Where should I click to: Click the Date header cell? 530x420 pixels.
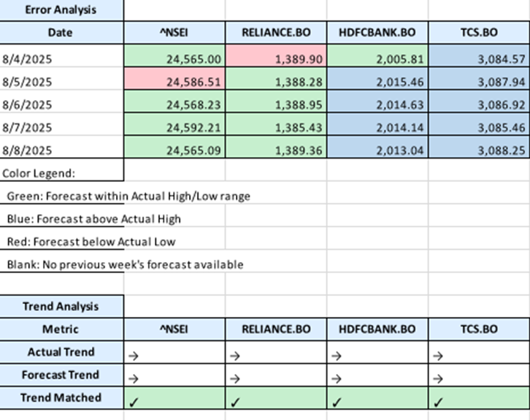coord(61,32)
